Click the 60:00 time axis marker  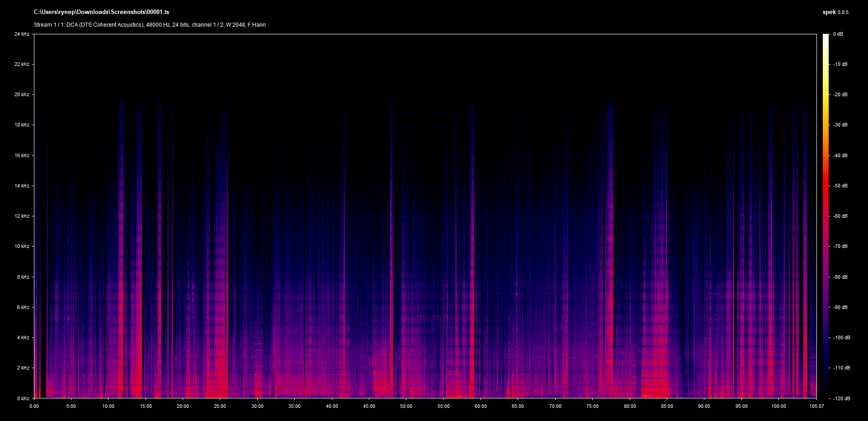[x=481, y=406]
